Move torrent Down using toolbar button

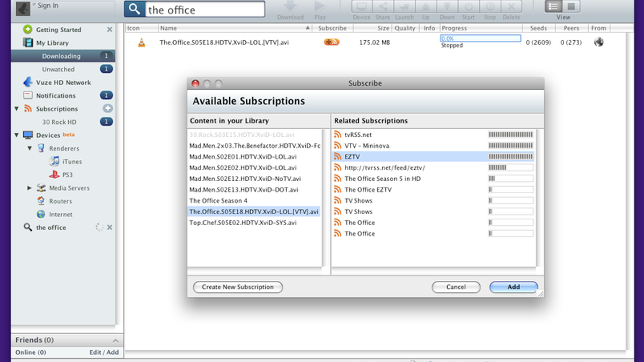[447, 6]
